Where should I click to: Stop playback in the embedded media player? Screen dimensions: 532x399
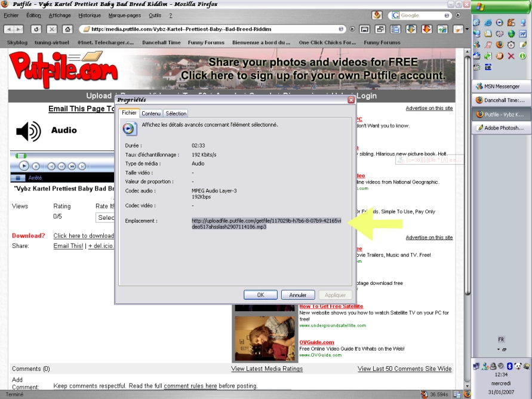pos(36,166)
